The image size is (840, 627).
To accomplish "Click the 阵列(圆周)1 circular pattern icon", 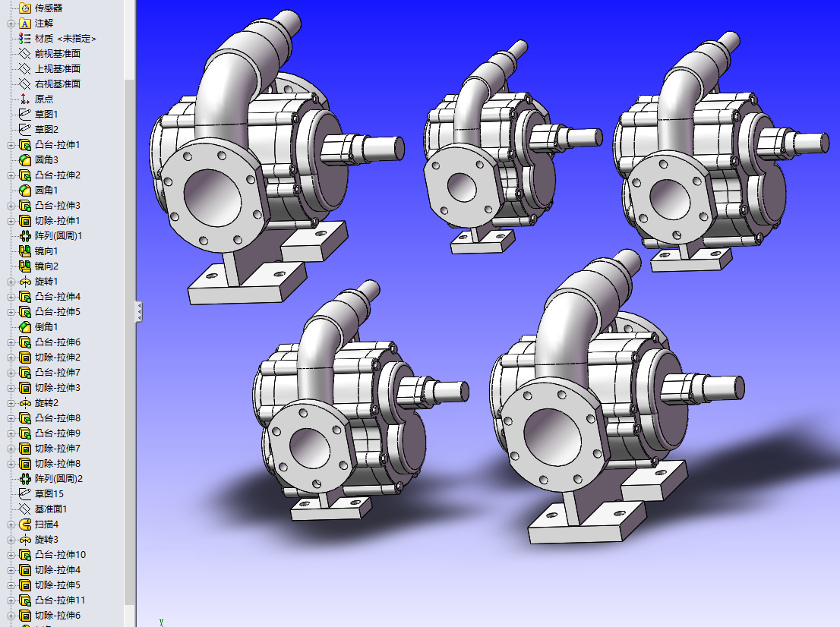I will tap(24, 235).
